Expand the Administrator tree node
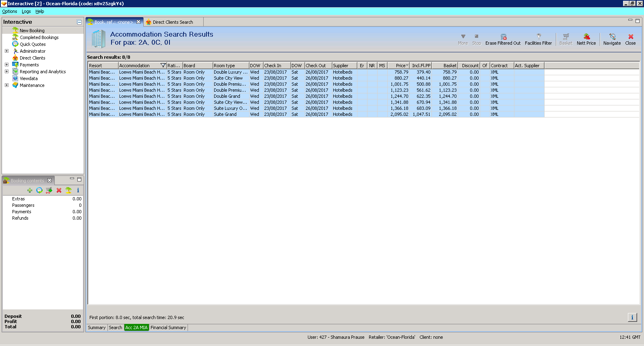Screen dimensions: 644x346 coord(6,51)
